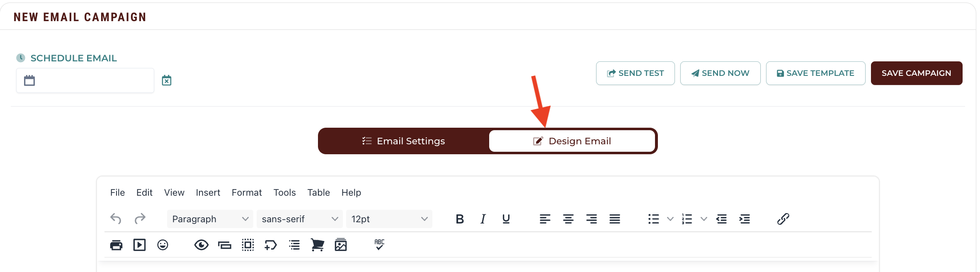
Task: Click the shopping cart icon
Action: [x=318, y=245]
